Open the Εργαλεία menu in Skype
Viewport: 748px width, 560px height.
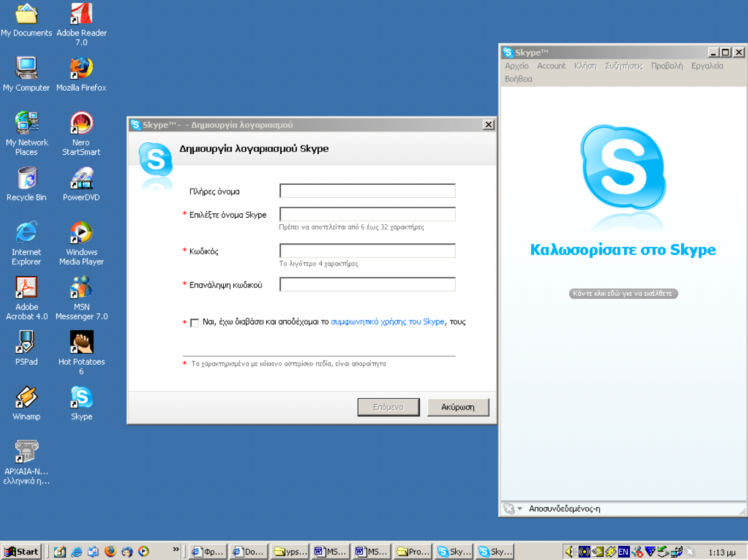[x=707, y=66]
